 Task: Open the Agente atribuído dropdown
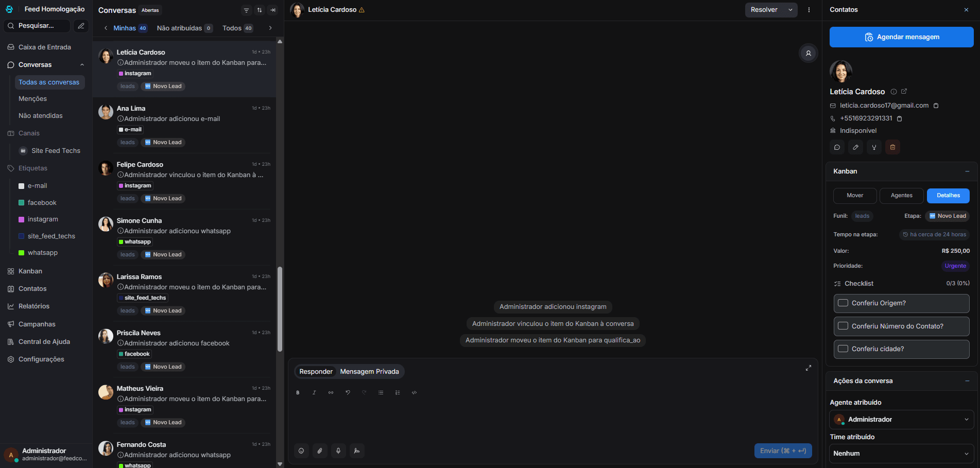tap(901, 420)
